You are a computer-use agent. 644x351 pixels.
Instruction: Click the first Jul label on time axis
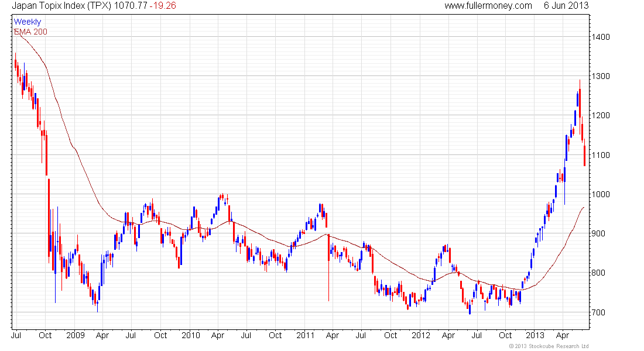point(16,335)
